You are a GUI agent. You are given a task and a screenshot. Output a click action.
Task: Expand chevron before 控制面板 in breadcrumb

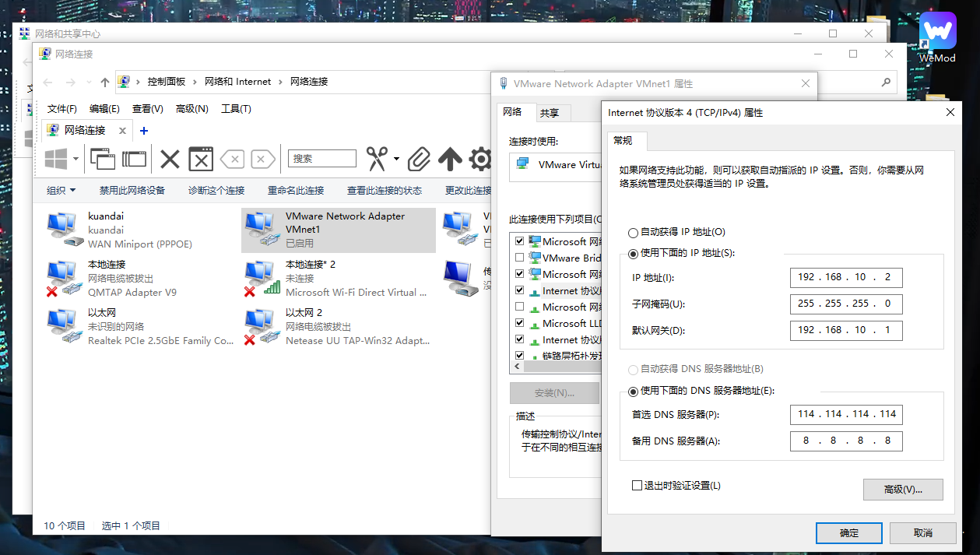138,82
